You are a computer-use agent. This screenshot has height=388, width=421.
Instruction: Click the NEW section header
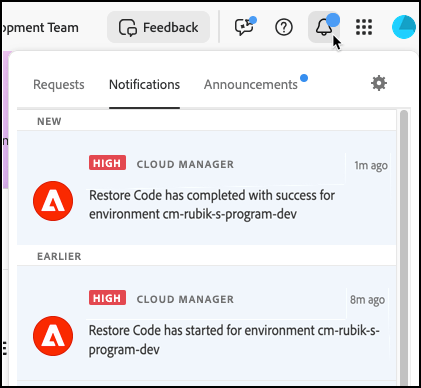(x=49, y=121)
